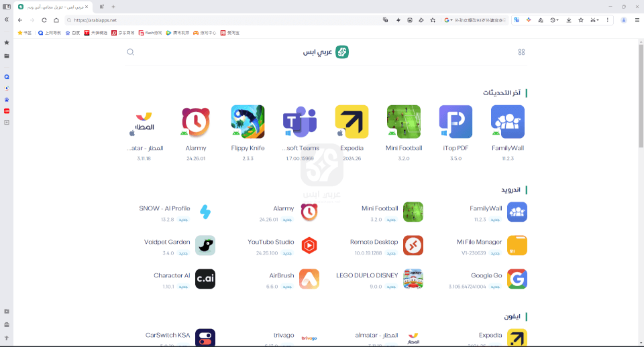The height and width of the screenshot is (347, 644).
Task: Open the Voidpet Garden link
Action: coord(167,242)
